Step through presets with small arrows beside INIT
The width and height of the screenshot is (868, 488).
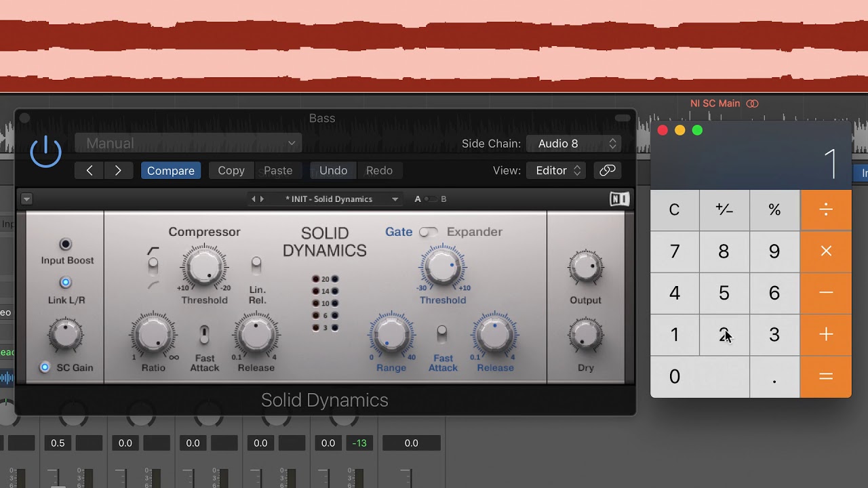(258, 199)
